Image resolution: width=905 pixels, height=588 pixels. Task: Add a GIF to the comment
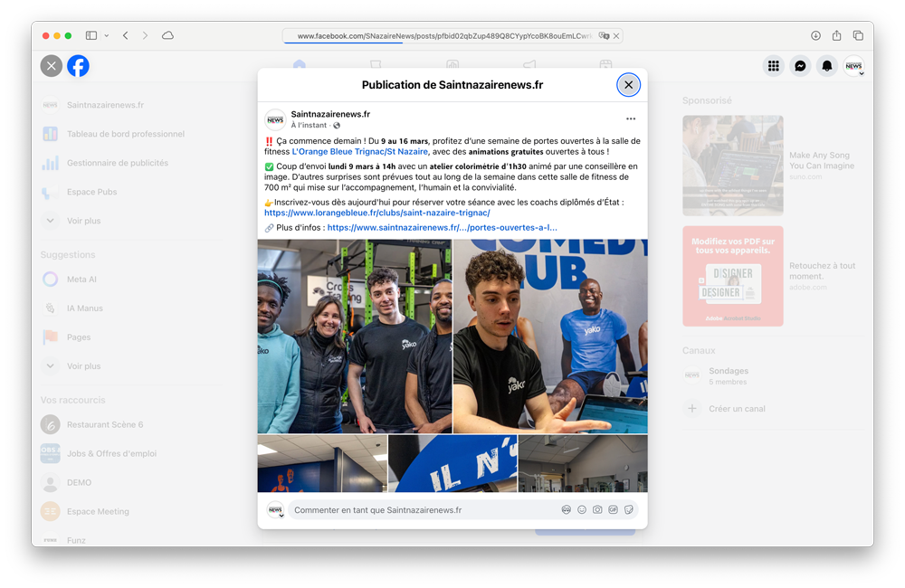613,510
